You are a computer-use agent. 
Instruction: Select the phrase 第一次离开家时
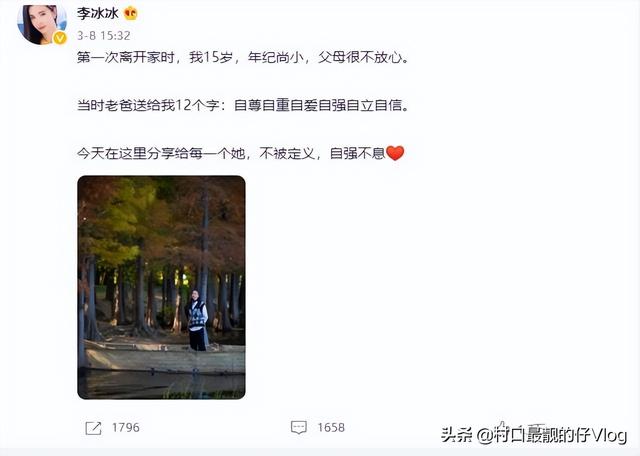click(x=125, y=58)
